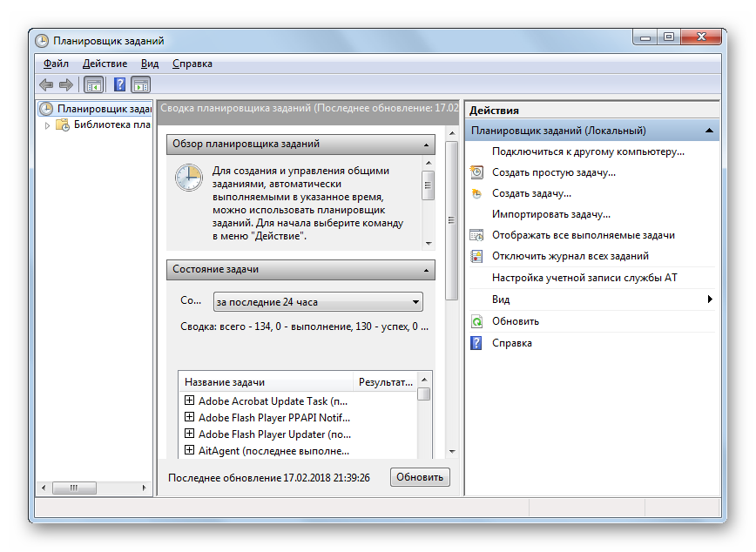Expand 'Библиотека планировщика' tree node
The width and height of the screenshot is (756, 552).
pyautogui.click(x=47, y=125)
